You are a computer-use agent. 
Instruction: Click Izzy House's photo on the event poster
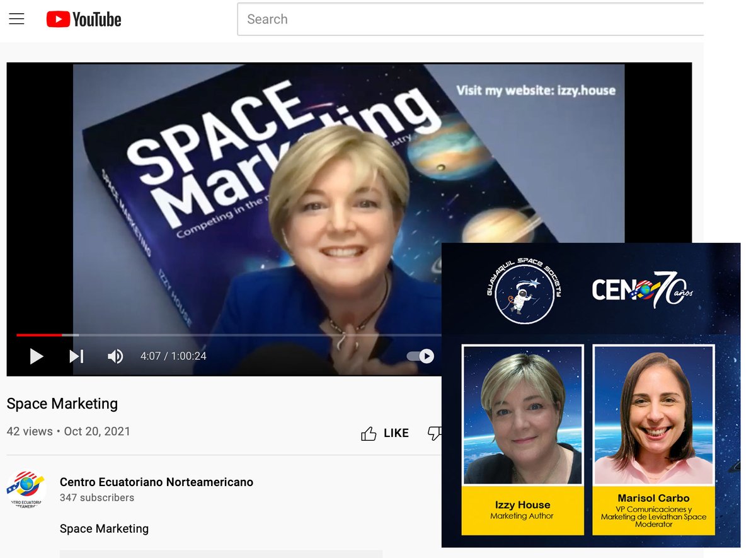click(522, 413)
